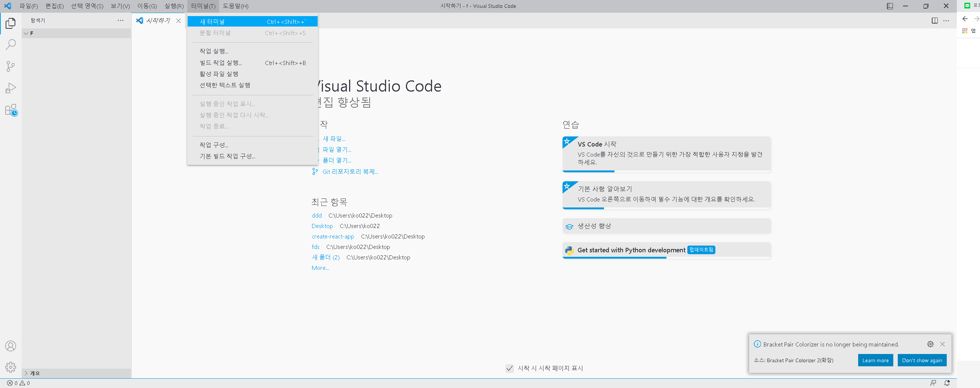Open Get started with Python development card

tap(666, 250)
